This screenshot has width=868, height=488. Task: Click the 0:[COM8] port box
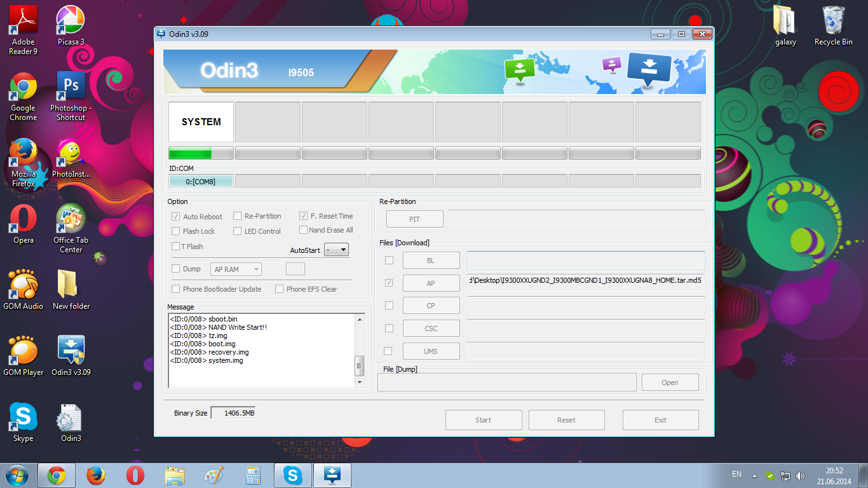(x=201, y=182)
